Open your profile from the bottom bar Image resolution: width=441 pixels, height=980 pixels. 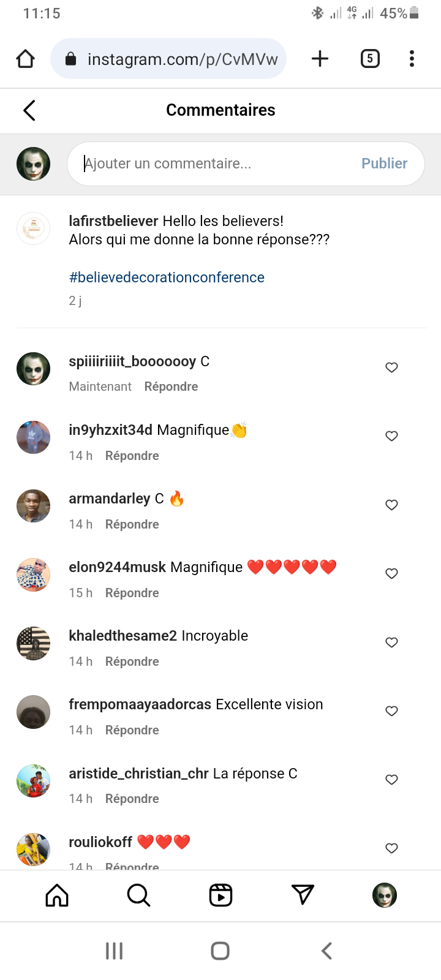pyautogui.click(x=385, y=895)
